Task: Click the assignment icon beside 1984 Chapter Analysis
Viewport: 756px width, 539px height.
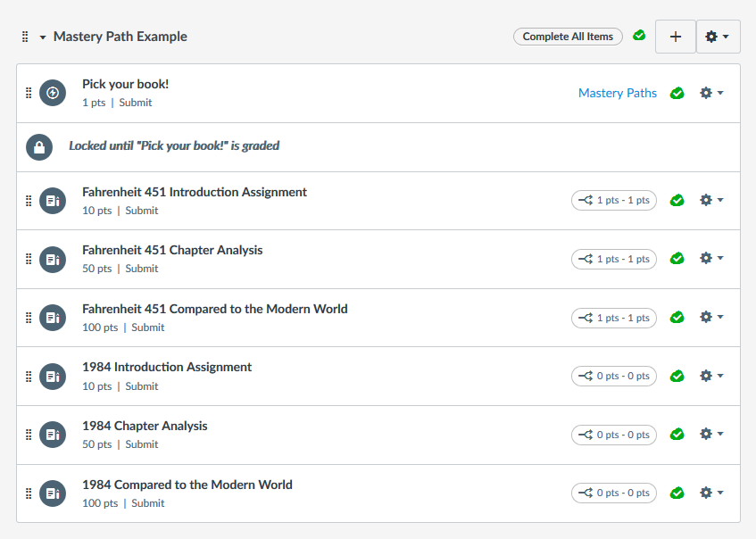Action: click(52, 434)
